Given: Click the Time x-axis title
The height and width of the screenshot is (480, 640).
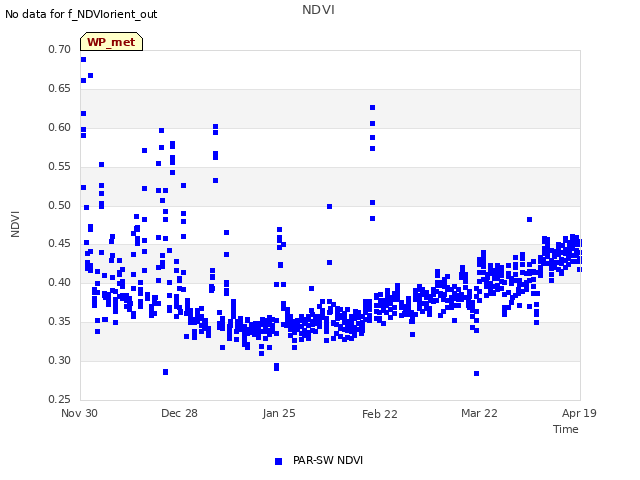Looking at the screenshot, I should tap(566, 429).
